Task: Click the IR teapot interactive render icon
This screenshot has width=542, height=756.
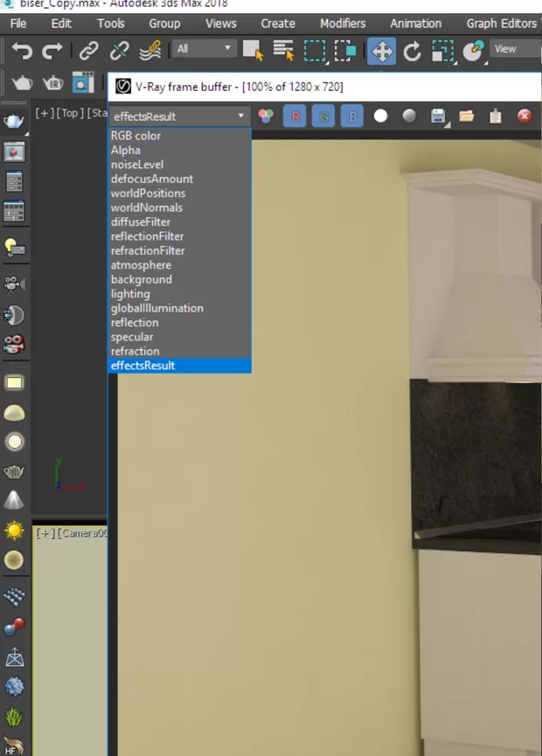Action: point(53,83)
